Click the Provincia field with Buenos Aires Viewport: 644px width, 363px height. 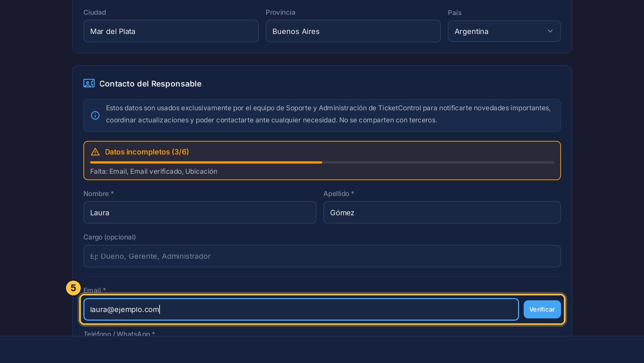(x=353, y=31)
